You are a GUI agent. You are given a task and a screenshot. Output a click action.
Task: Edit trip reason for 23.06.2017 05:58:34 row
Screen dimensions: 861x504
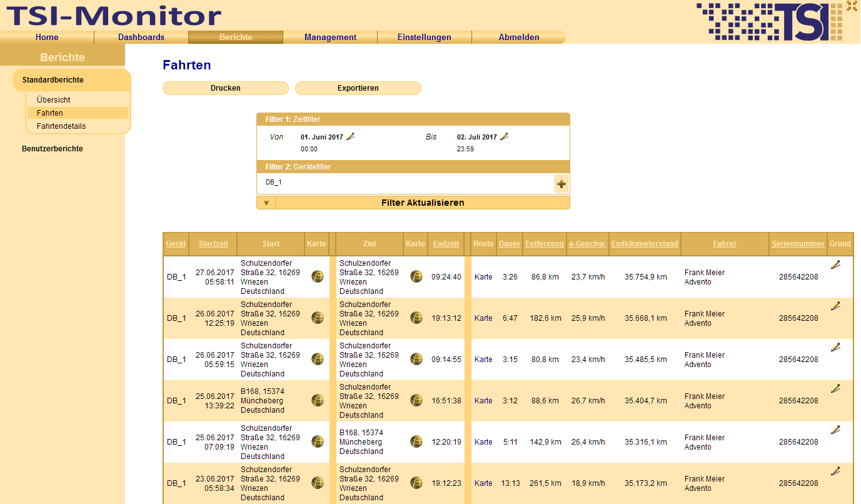(x=835, y=471)
